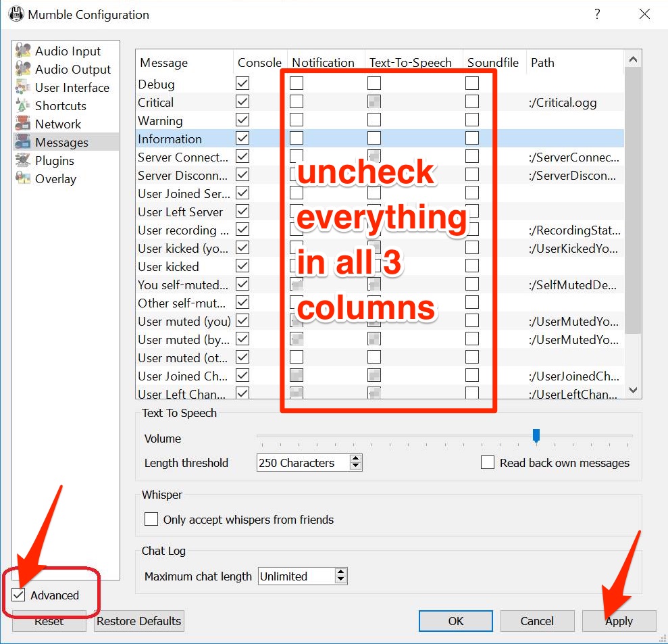668x644 pixels.
Task: Decrease Maximum chat length with down arrow
Action: [x=340, y=580]
